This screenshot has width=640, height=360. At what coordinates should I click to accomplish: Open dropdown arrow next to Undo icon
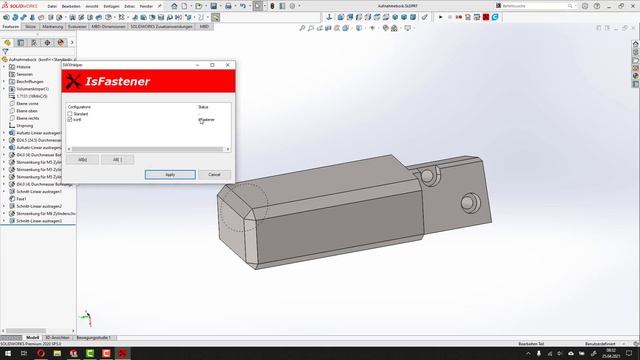point(249,6)
